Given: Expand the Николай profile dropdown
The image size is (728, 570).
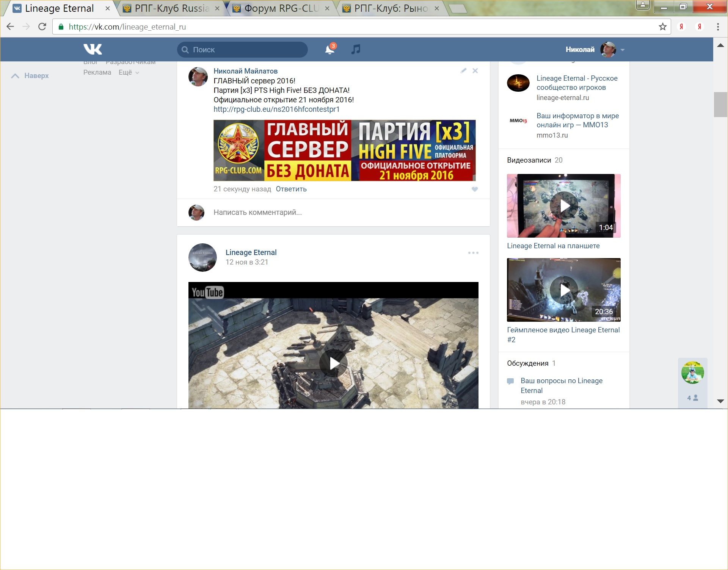Looking at the screenshot, I should [x=622, y=50].
